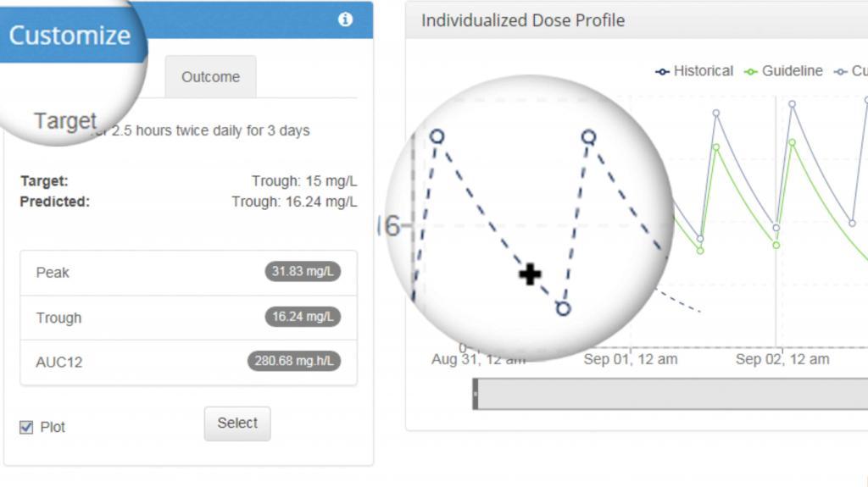Click the first historical peak data point
The height and width of the screenshot is (487, 868).
point(437,136)
